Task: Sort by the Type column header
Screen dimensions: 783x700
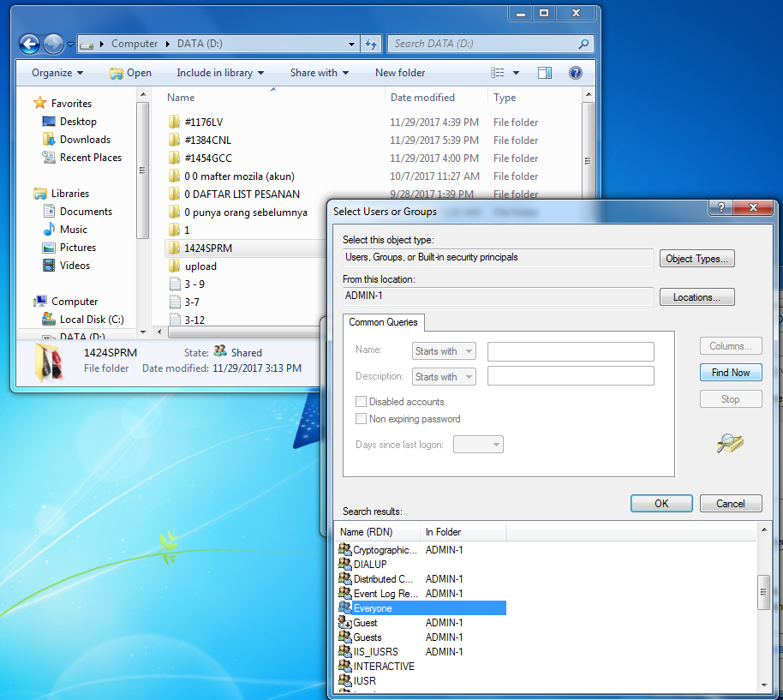Action: pos(535,98)
